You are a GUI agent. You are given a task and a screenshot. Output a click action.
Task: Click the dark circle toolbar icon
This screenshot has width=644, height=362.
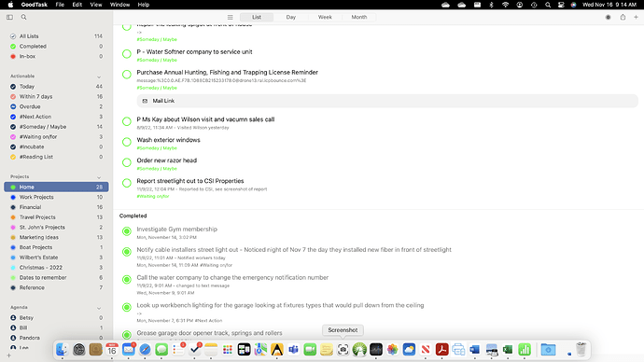pyautogui.click(x=609, y=17)
